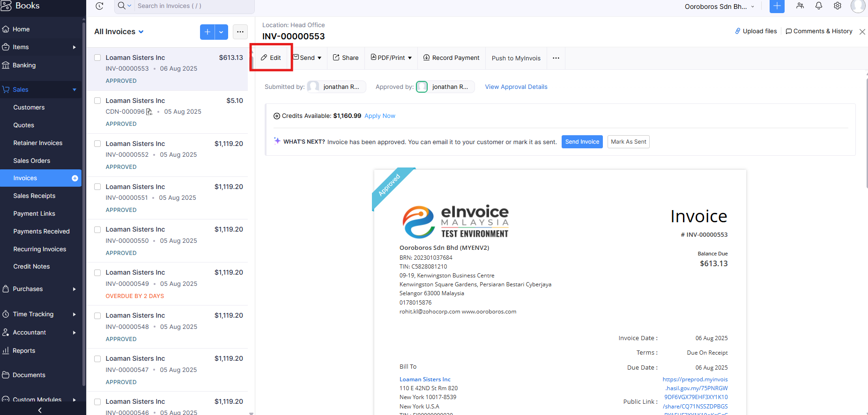Open Payments Received
The width and height of the screenshot is (868, 415).
click(x=41, y=232)
